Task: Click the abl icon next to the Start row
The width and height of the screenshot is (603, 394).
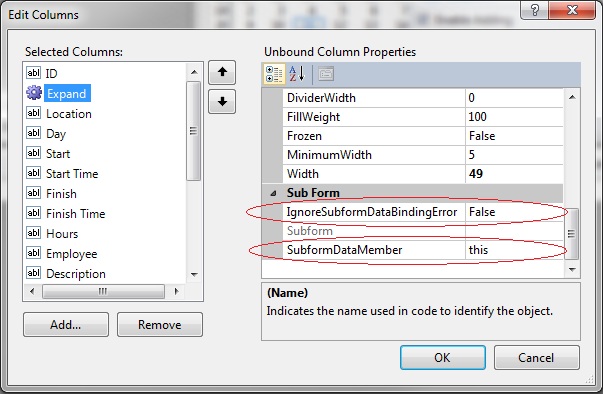Action: [x=33, y=153]
